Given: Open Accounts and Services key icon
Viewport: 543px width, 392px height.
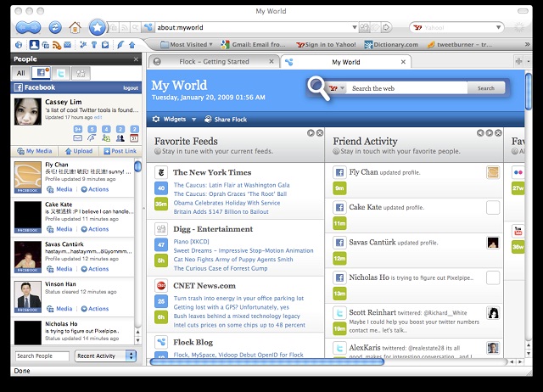Looking at the screenshot, I should click(94, 45).
